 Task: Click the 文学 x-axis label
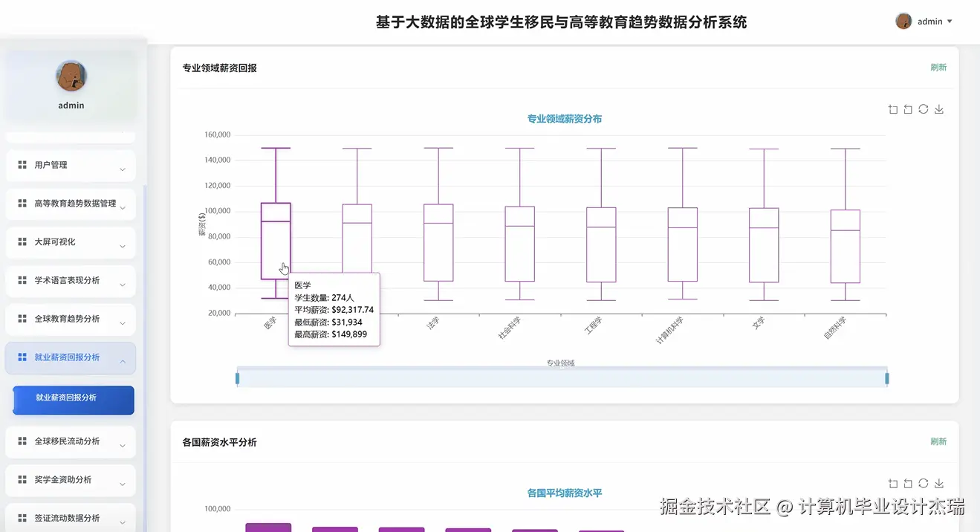click(x=758, y=323)
